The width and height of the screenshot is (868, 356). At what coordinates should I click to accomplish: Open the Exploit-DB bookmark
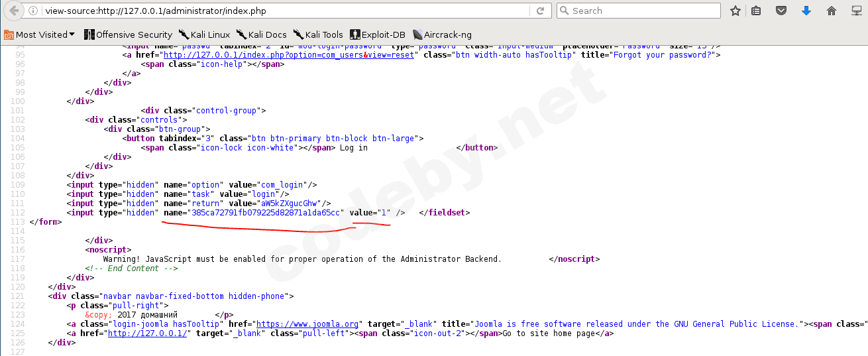click(378, 34)
